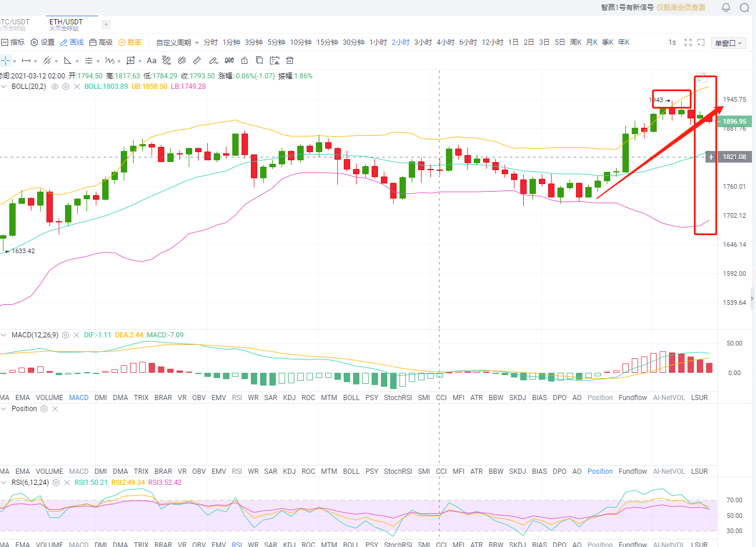Select the ruler measurement tool
Viewport: 756px width, 547px height.
197,61
